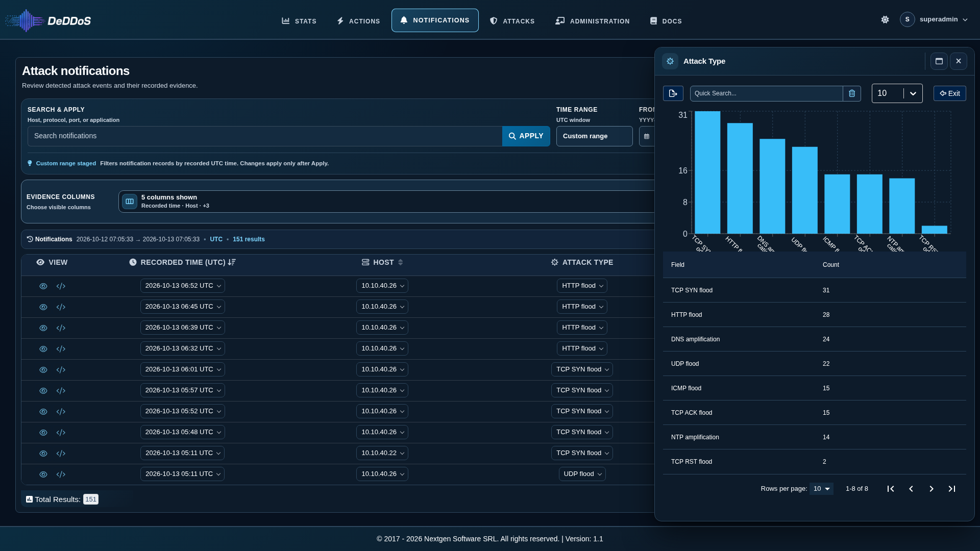Sort by Recorded Time column sort icon

click(232, 262)
